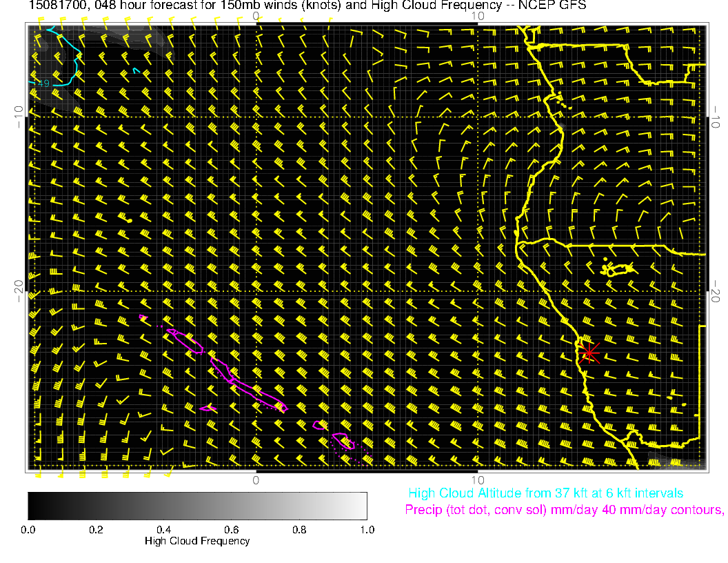The image size is (728, 563).
Task: Click the right latitude label -10
Action: click(717, 116)
